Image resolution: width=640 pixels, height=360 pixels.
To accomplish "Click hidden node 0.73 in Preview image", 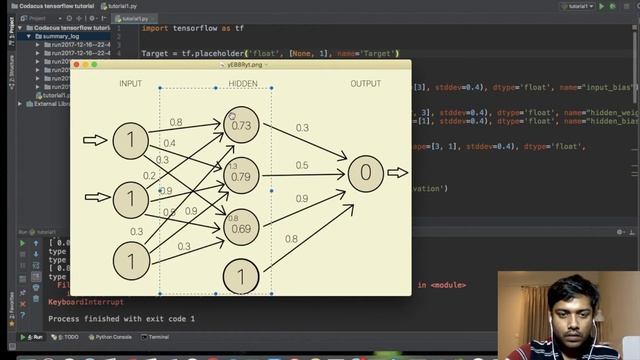I will [241, 125].
